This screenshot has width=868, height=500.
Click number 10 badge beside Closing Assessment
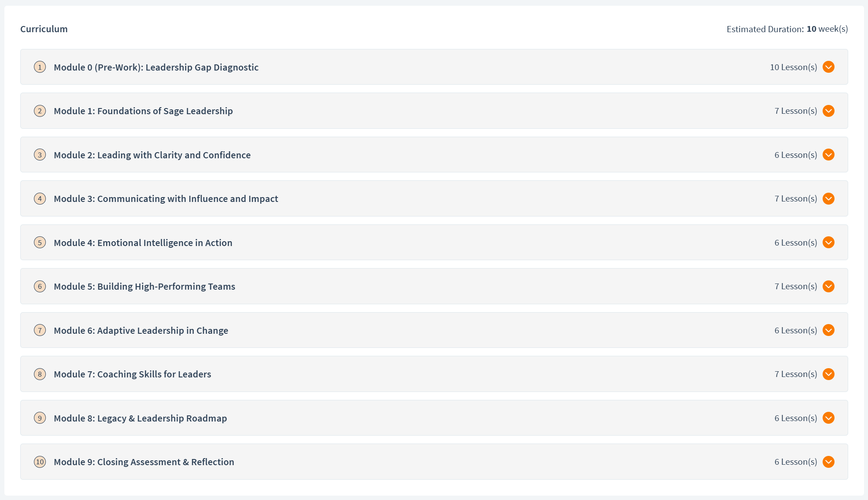tap(40, 462)
